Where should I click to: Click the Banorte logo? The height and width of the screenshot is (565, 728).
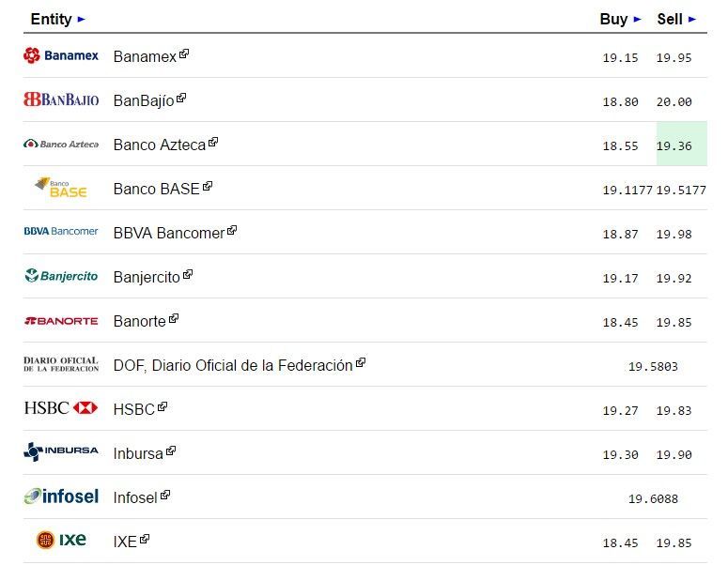61,321
